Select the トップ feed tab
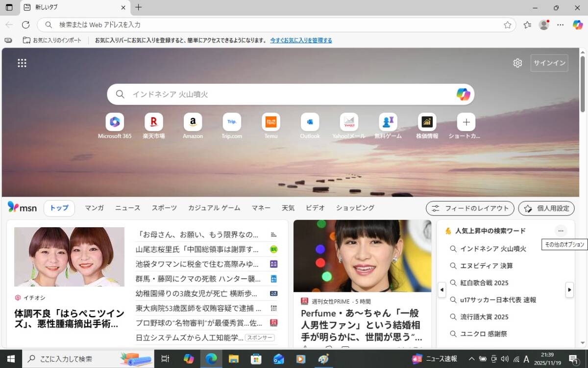This screenshot has height=368, width=588. click(x=59, y=208)
